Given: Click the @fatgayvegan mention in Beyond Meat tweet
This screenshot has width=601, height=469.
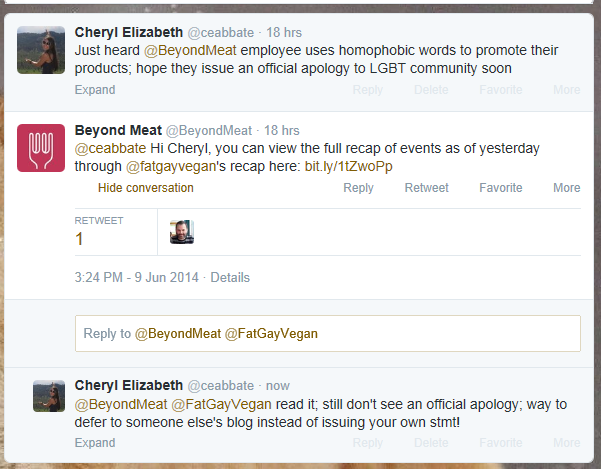Looking at the screenshot, I should tap(171, 167).
